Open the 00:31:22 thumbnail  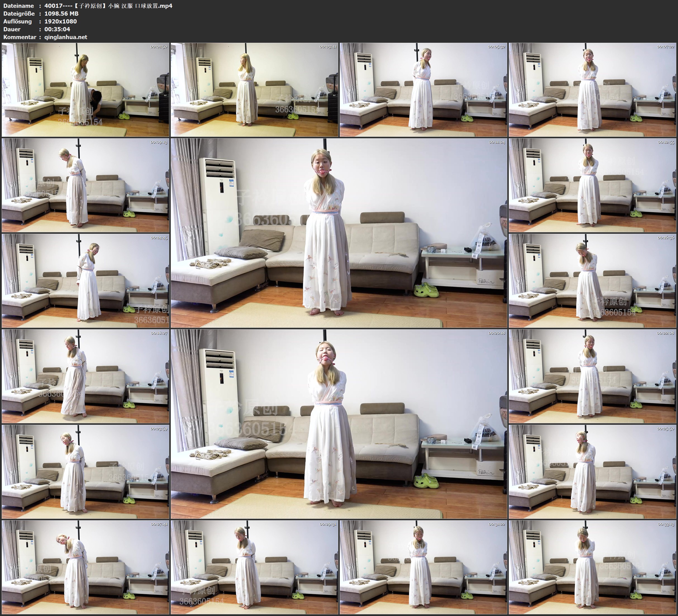(x=423, y=567)
